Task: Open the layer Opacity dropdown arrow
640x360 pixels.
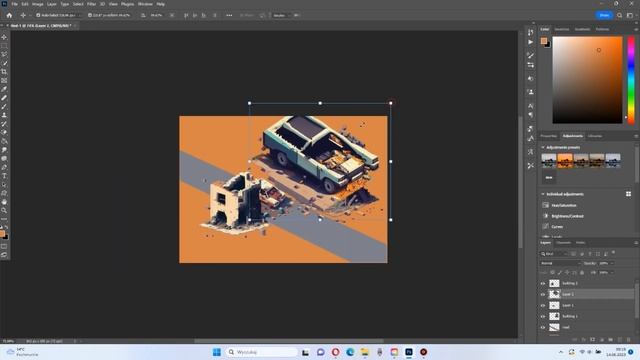Action: click(x=611, y=263)
